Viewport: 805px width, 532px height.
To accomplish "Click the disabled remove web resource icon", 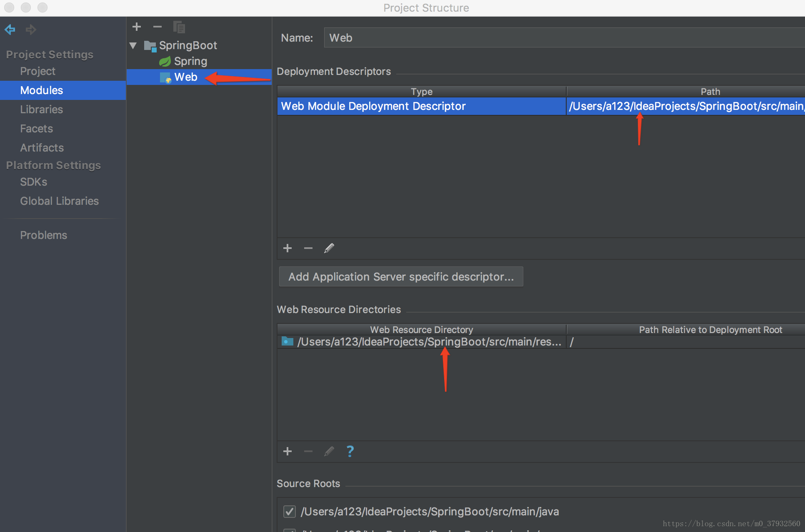I will click(308, 451).
